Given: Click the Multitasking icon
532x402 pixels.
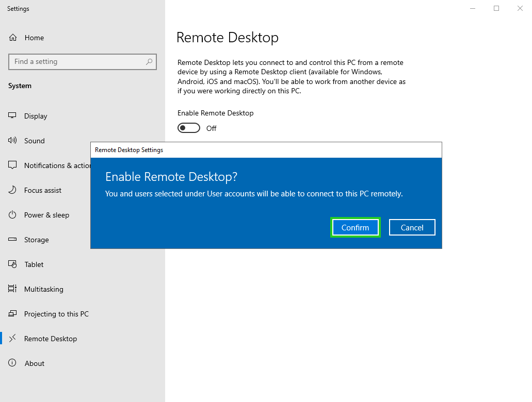Looking at the screenshot, I should [13, 289].
